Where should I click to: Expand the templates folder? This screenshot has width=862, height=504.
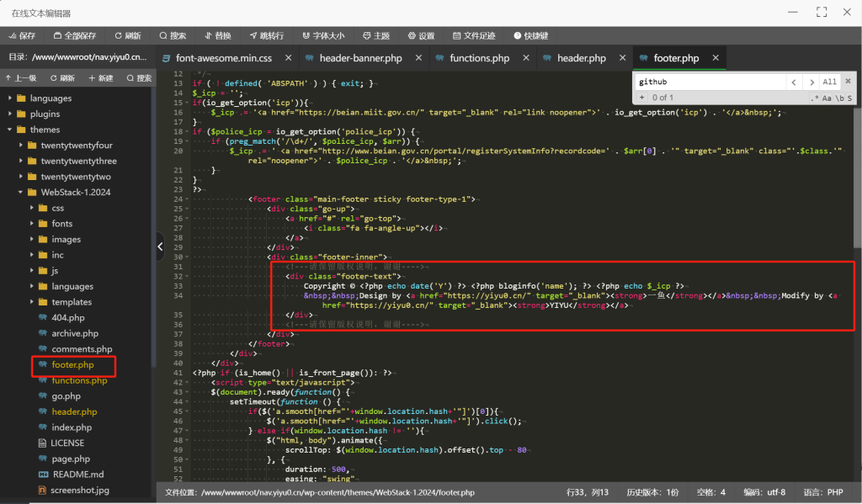(x=32, y=302)
